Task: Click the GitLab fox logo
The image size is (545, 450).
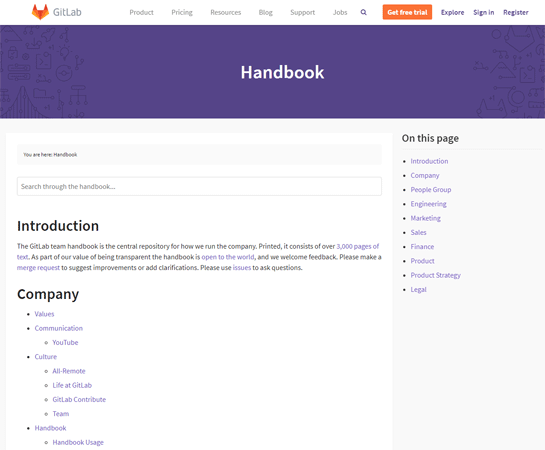Action: (x=40, y=12)
